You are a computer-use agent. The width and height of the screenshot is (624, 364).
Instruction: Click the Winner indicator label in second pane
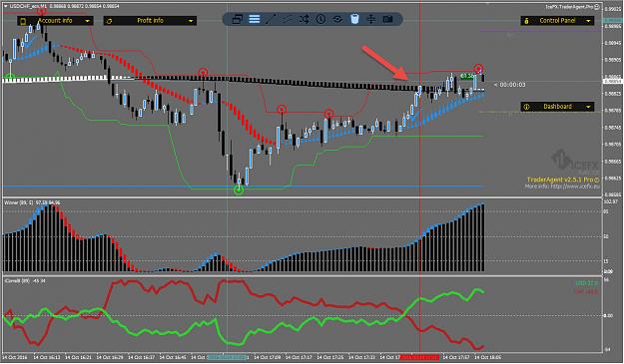coord(32,202)
